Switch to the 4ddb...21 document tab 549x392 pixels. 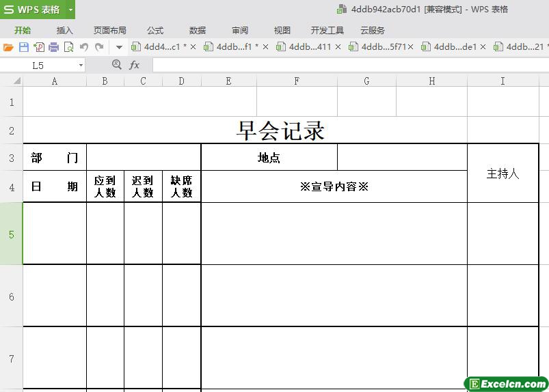tap(520, 47)
